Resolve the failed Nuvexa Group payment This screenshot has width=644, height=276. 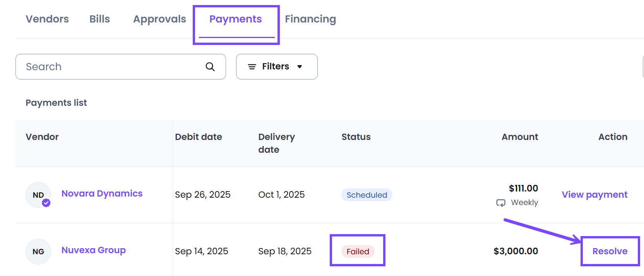(x=610, y=251)
